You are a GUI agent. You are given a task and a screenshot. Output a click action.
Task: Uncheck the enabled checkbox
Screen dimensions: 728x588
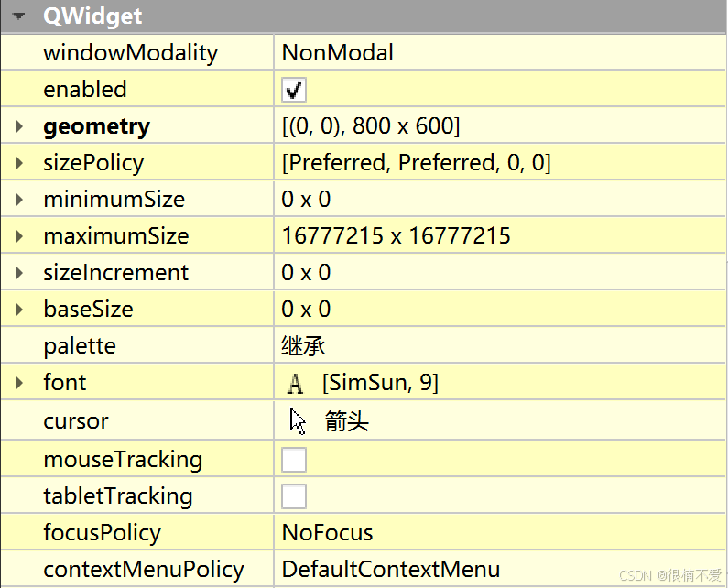(293, 90)
